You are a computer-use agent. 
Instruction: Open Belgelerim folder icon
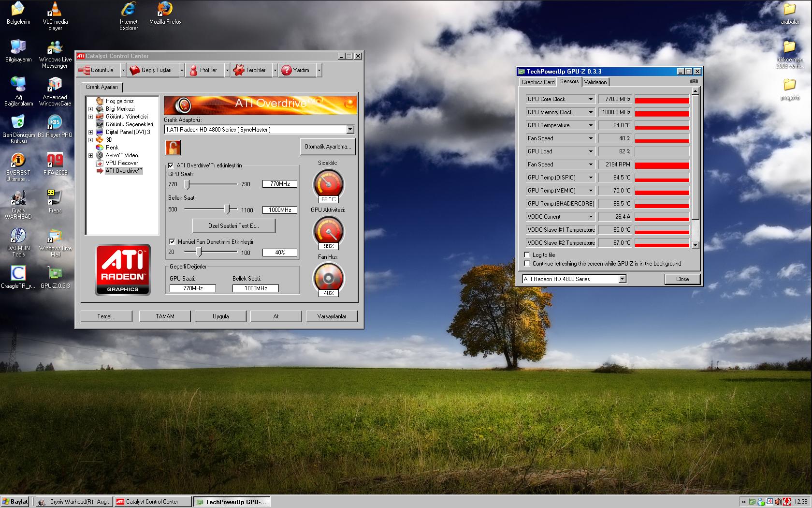coord(18,13)
